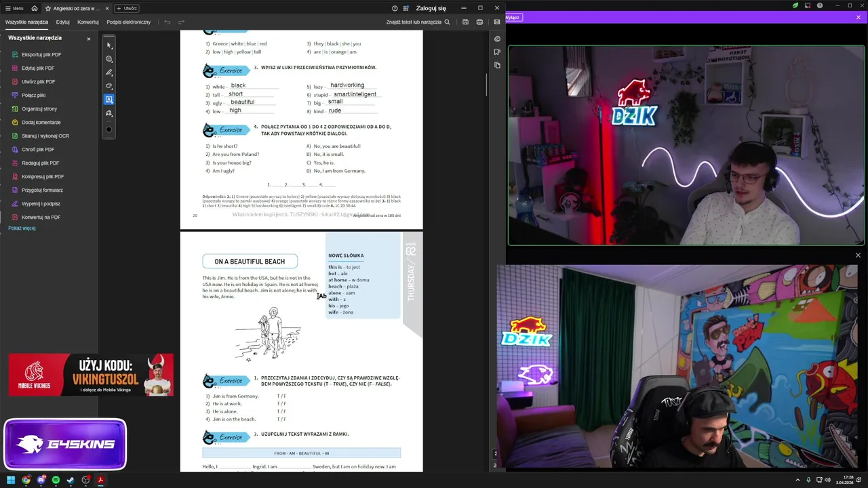Open the Acrobat Menu hamburger button

tap(14, 8)
